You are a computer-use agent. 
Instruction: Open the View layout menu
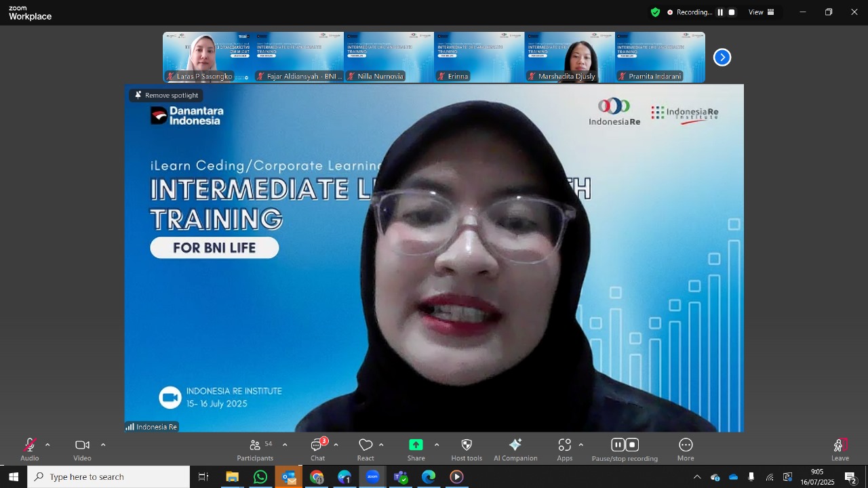762,12
